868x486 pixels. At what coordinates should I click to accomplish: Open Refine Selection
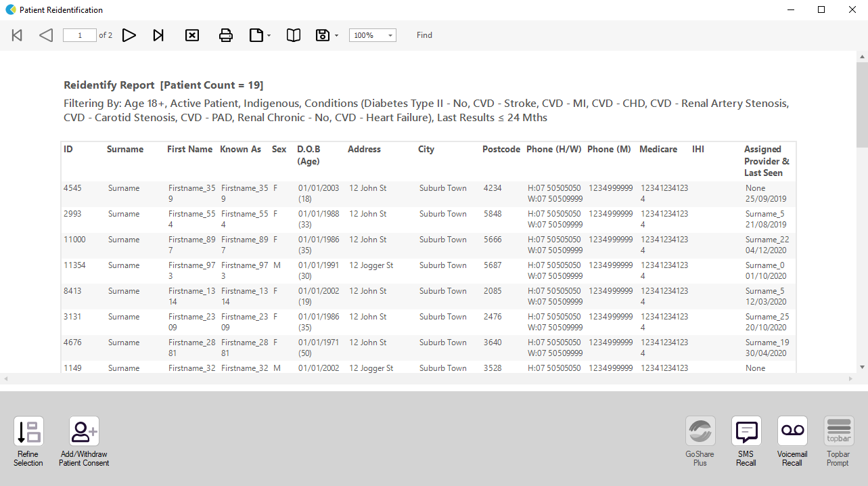tap(28, 442)
